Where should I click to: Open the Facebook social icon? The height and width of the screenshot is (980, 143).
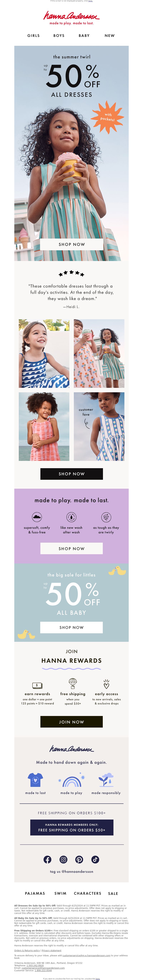click(47, 859)
